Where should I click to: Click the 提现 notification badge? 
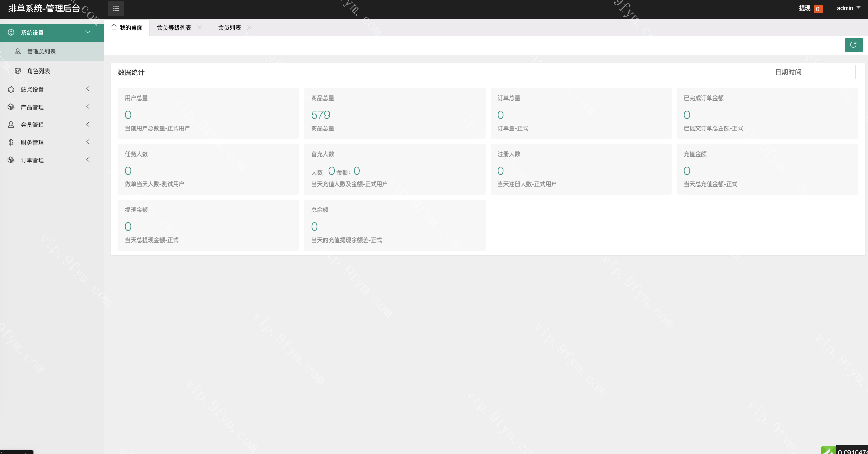(817, 9)
